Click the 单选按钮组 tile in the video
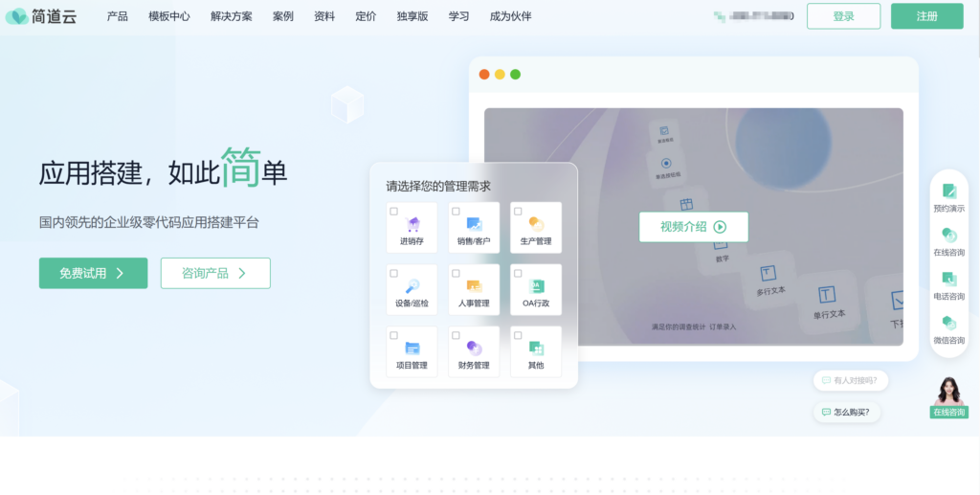980x495 pixels. (666, 168)
